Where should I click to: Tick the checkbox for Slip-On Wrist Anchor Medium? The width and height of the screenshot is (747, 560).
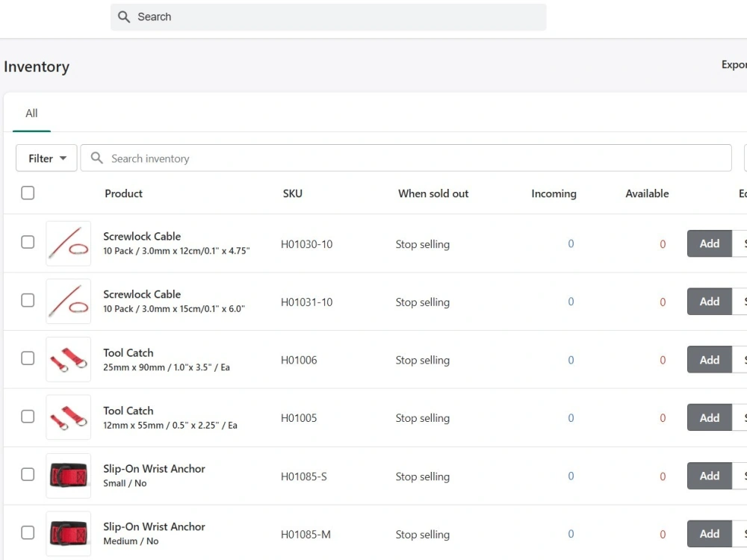point(28,532)
